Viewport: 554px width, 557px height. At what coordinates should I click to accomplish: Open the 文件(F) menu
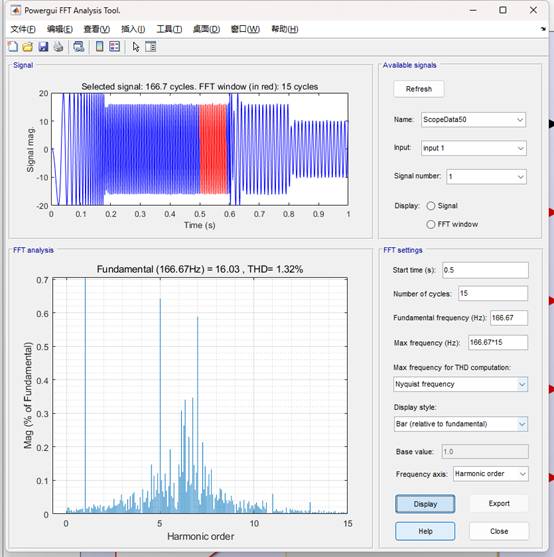coord(23,29)
